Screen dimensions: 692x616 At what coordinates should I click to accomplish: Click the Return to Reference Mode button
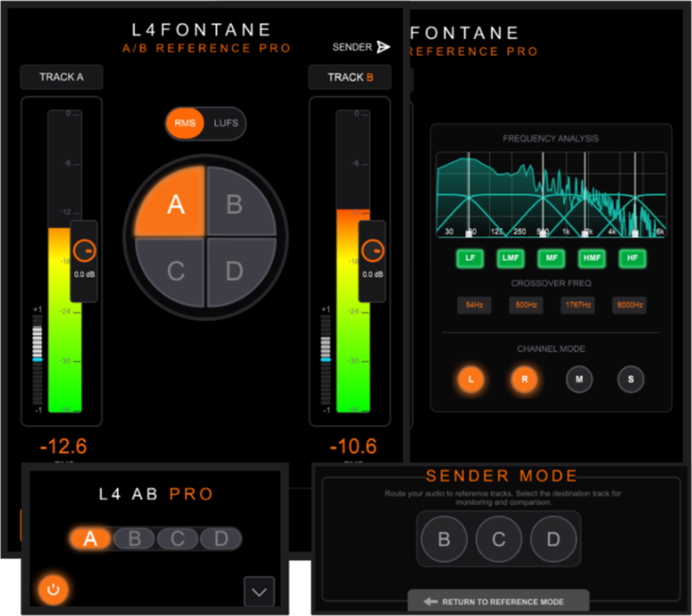(498, 601)
